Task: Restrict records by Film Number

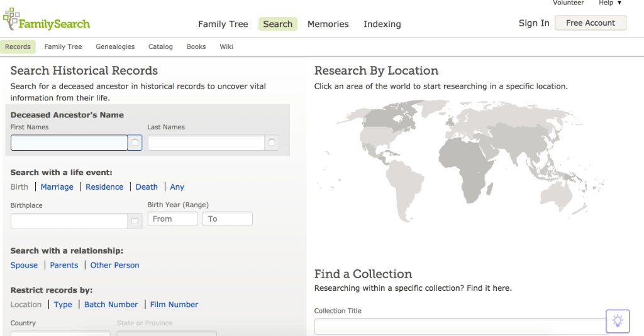Action: click(x=174, y=305)
